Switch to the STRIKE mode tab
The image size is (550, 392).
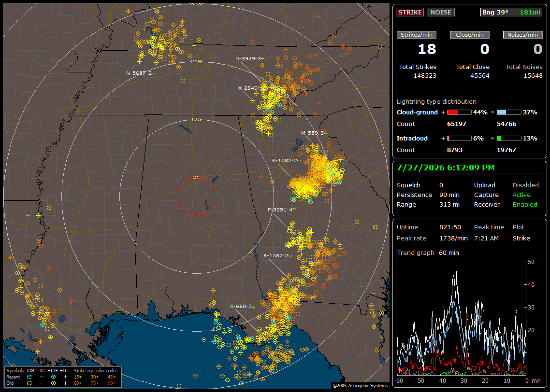click(410, 12)
